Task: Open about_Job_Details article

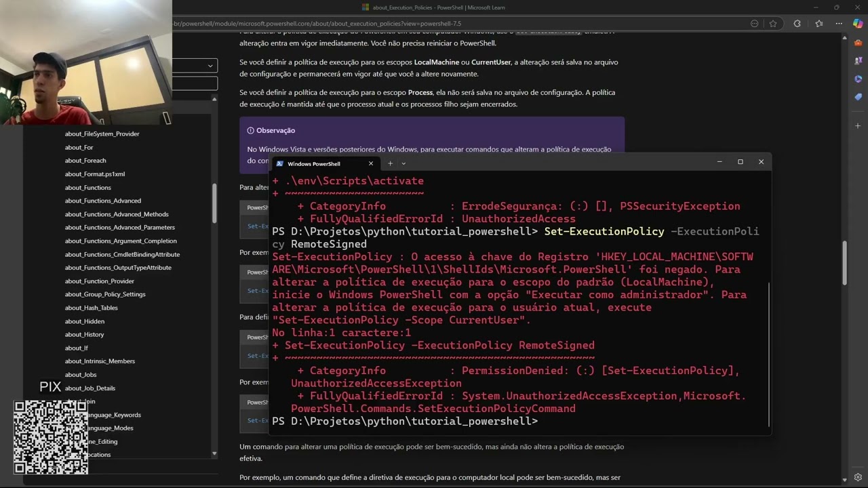Action: tap(90, 388)
